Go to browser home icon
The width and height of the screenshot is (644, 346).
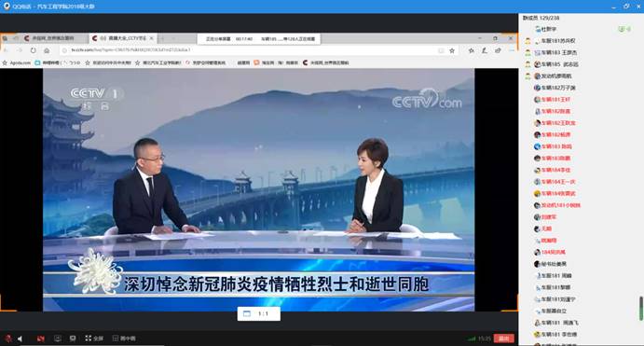pos(47,50)
